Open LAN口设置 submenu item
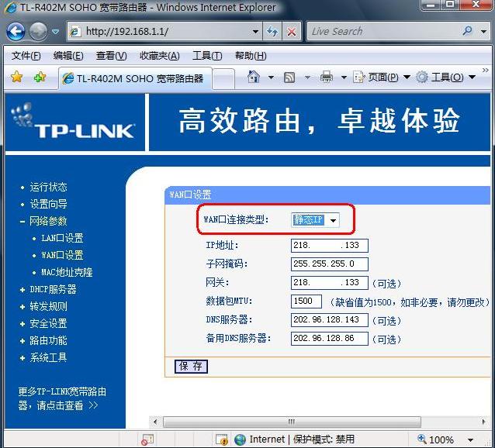 click(x=62, y=239)
